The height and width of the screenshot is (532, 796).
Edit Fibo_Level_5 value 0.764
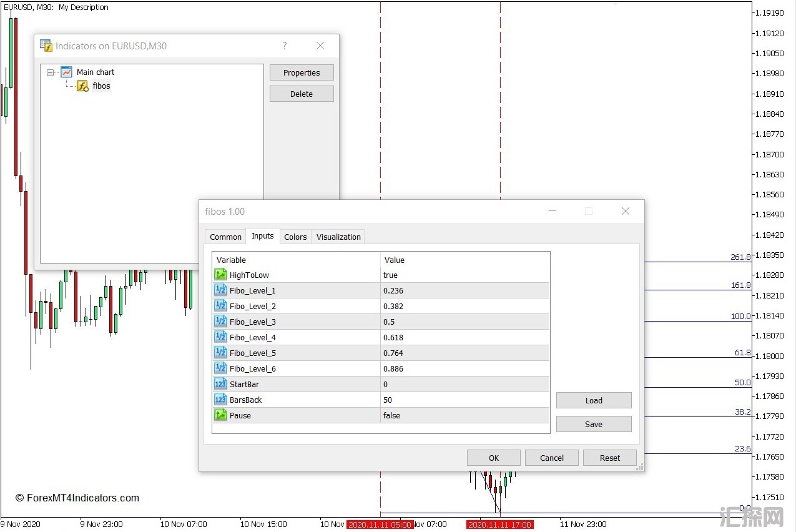click(464, 353)
